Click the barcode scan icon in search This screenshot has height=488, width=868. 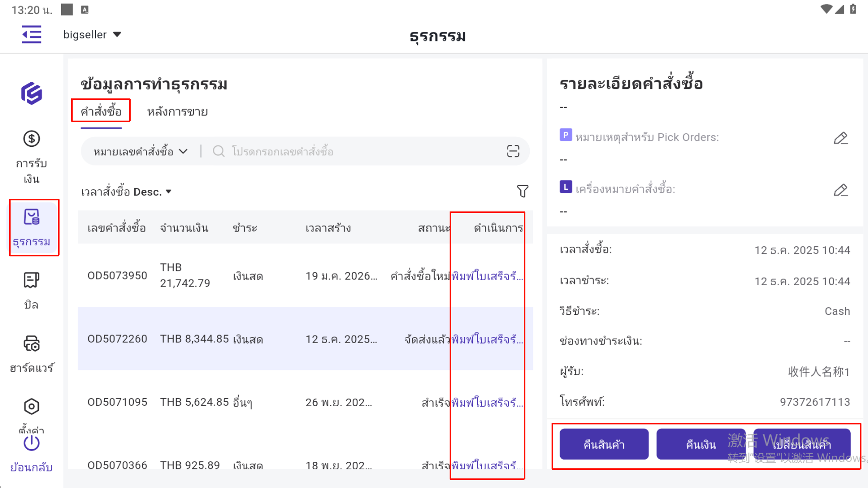(513, 151)
